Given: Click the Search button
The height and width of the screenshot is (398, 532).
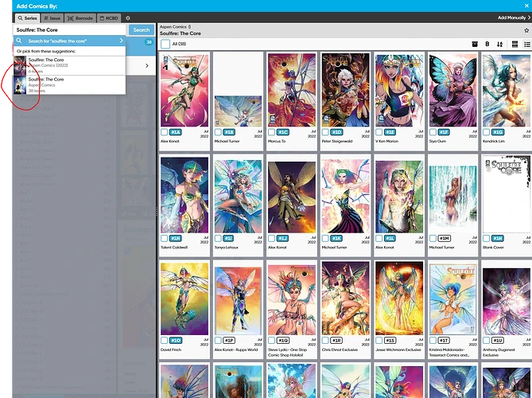Looking at the screenshot, I should [x=142, y=30].
